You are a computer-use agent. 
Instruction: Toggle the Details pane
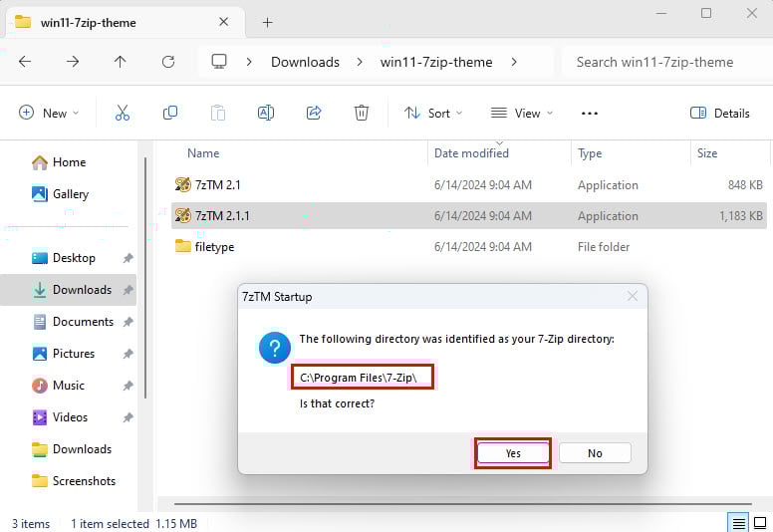point(720,114)
